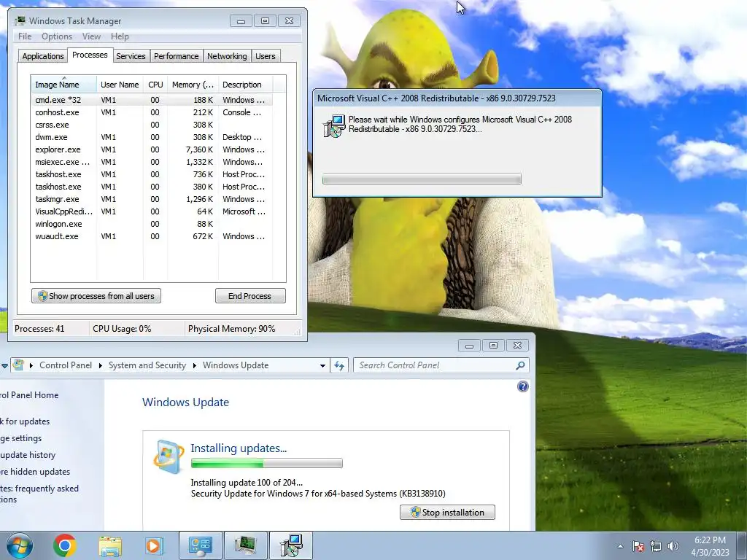Switch to the Networking tab
747x560 pixels.
click(x=228, y=56)
